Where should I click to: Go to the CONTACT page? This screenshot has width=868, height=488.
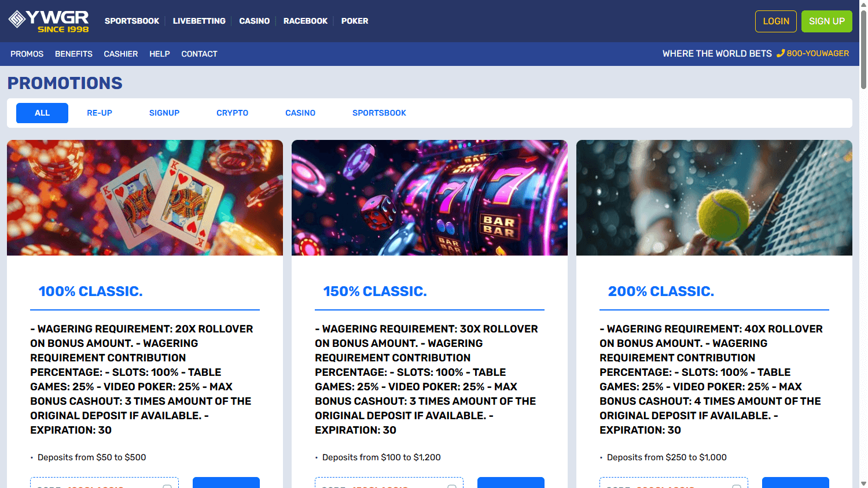click(199, 54)
